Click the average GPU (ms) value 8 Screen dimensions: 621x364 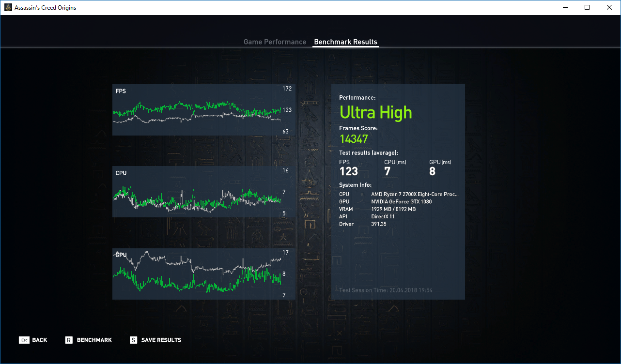(433, 171)
